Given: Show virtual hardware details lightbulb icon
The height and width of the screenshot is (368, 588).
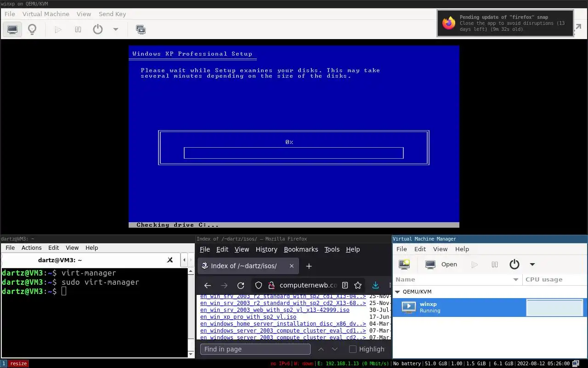Looking at the screenshot, I should tap(32, 29).
